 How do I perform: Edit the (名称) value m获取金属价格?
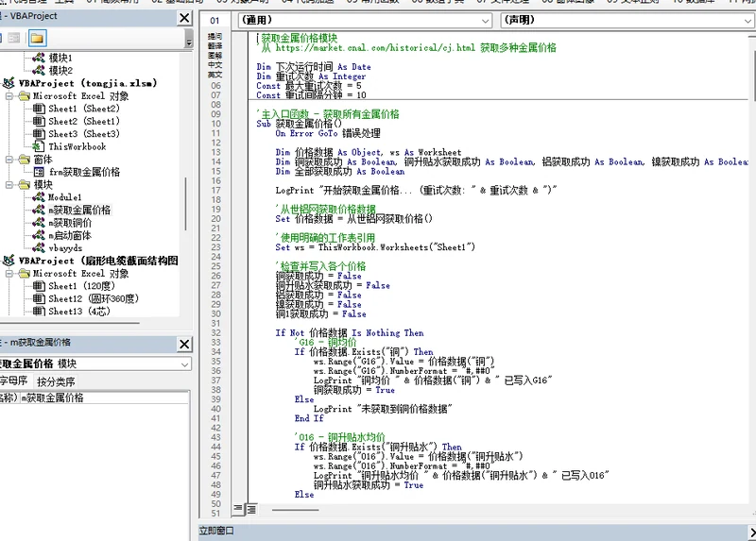coord(104,397)
